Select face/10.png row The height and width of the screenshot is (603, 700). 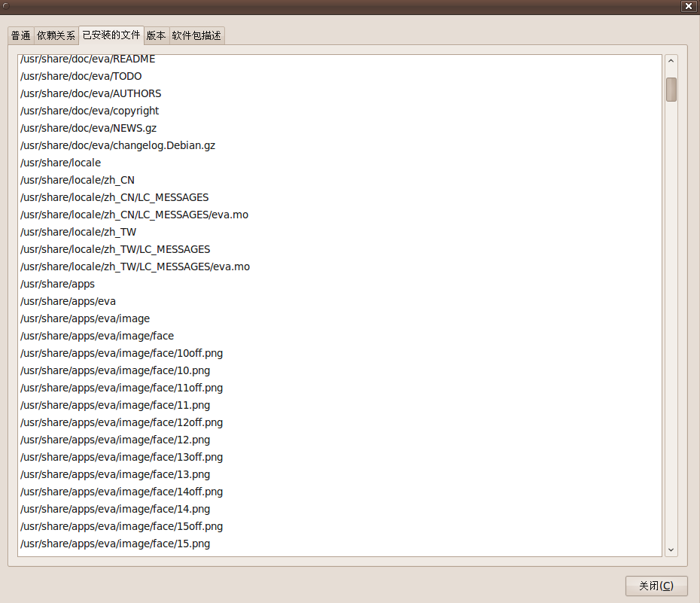tap(339, 371)
